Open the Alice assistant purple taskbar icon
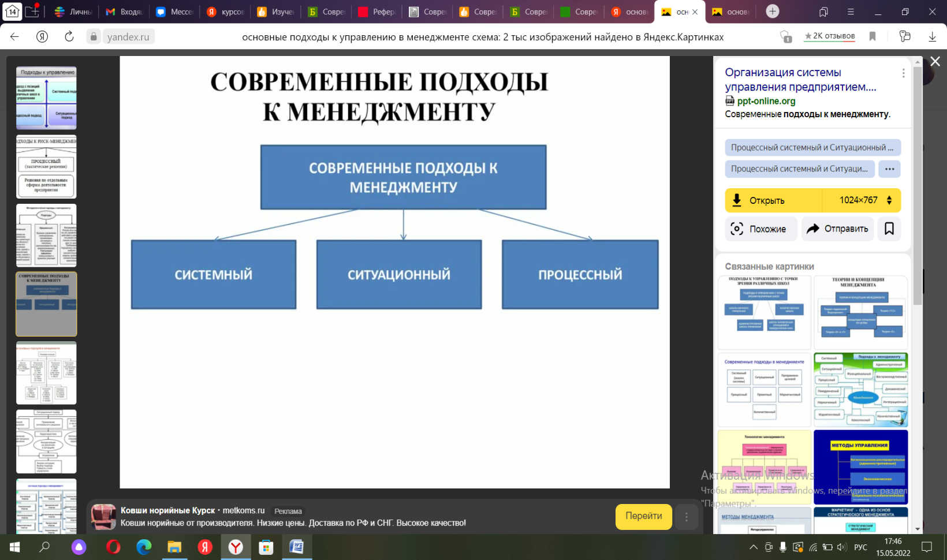The image size is (947, 560). pyautogui.click(x=79, y=547)
